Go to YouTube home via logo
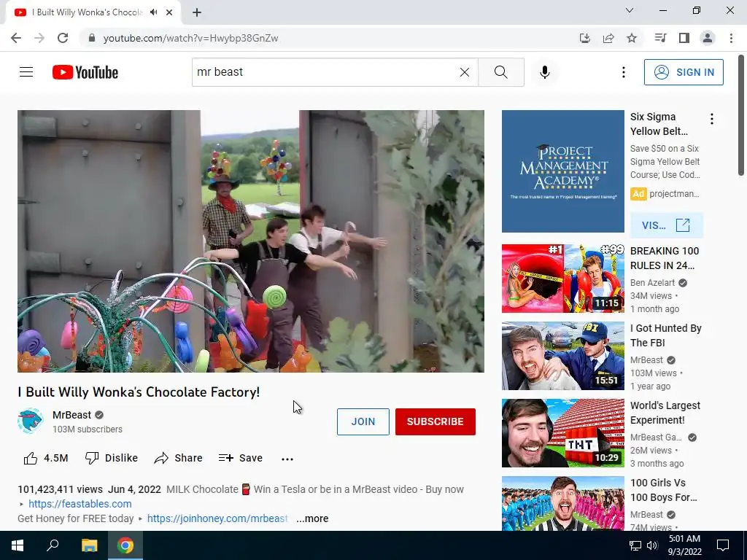This screenshot has height=560, width=747. pyautogui.click(x=85, y=72)
